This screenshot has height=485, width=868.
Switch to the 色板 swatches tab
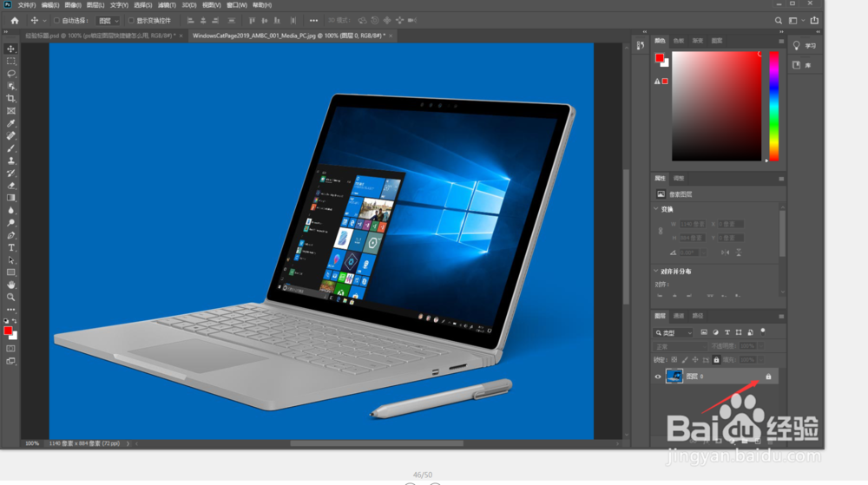[679, 41]
